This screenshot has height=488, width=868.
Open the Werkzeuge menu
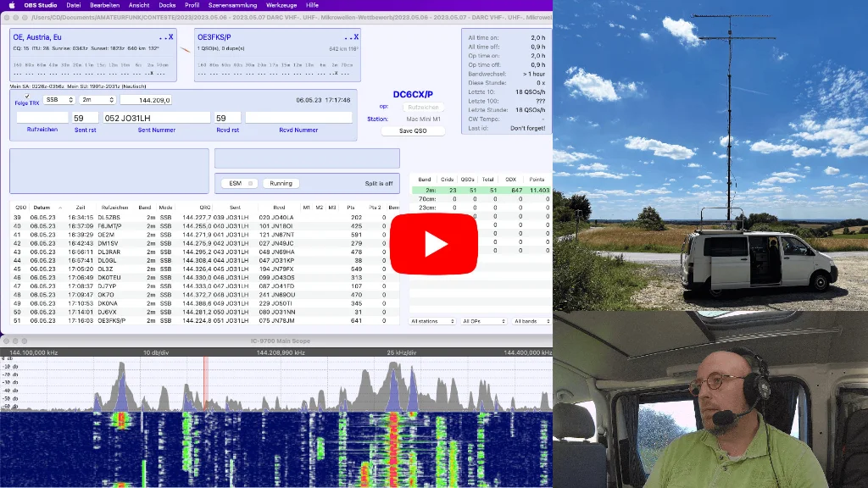click(x=281, y=5)
